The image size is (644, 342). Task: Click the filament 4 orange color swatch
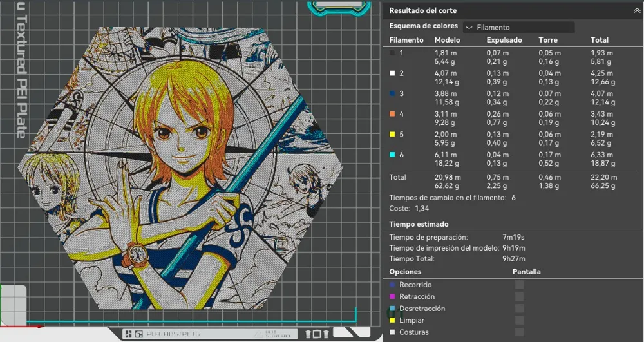pos(392,114)
